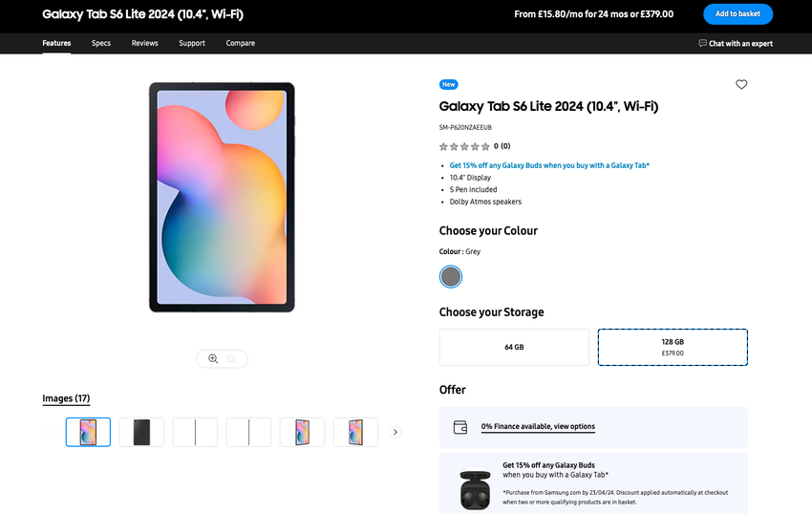
Task: Go to the Support tab
Action: [x=192, y=43]
